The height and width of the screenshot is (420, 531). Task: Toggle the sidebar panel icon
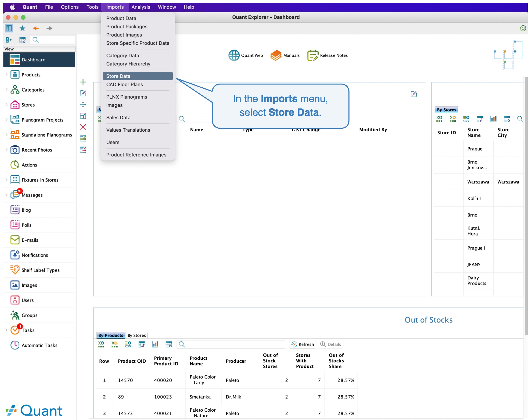(x=9, y=28)
